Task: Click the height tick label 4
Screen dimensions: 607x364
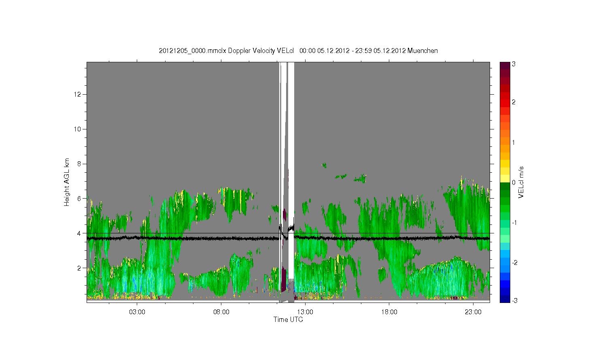Action: [80, 233]
